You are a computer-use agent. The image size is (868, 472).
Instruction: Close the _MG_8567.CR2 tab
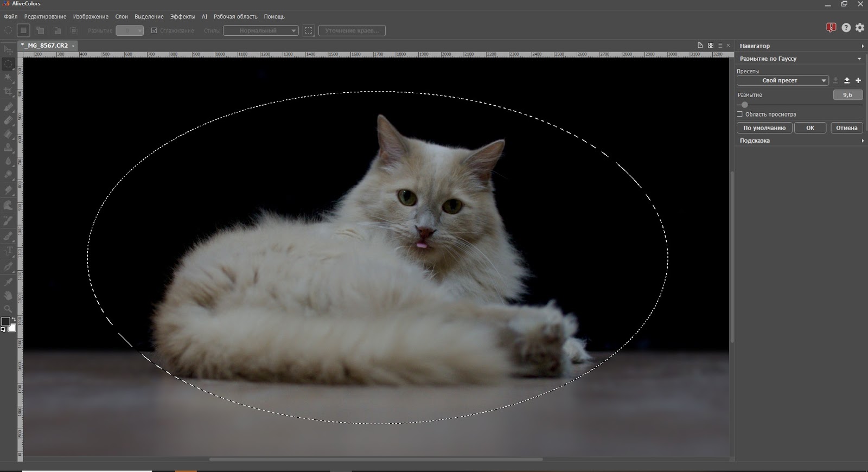coord(73,46)
